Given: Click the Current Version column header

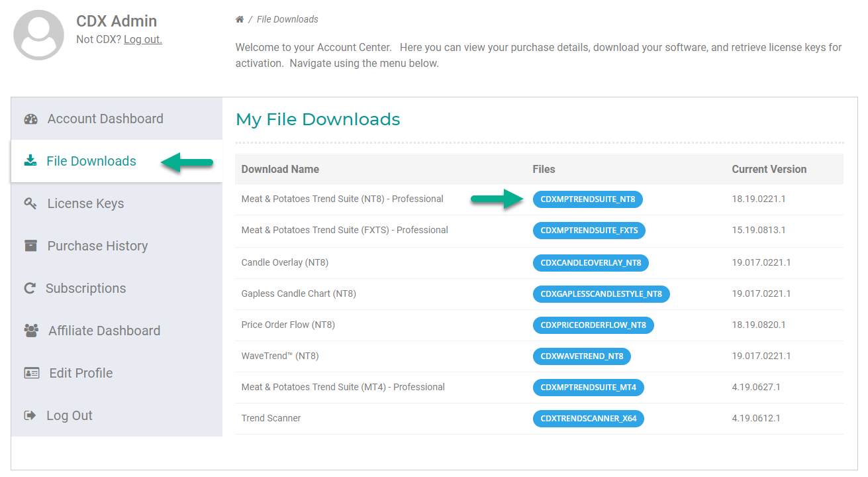Looking at the screenshot, I should [769, 169].
